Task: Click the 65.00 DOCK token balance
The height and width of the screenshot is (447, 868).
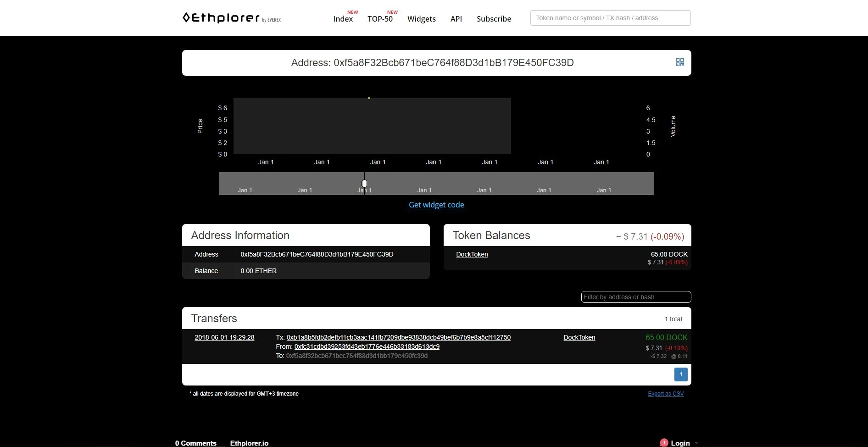Action: 669,254
